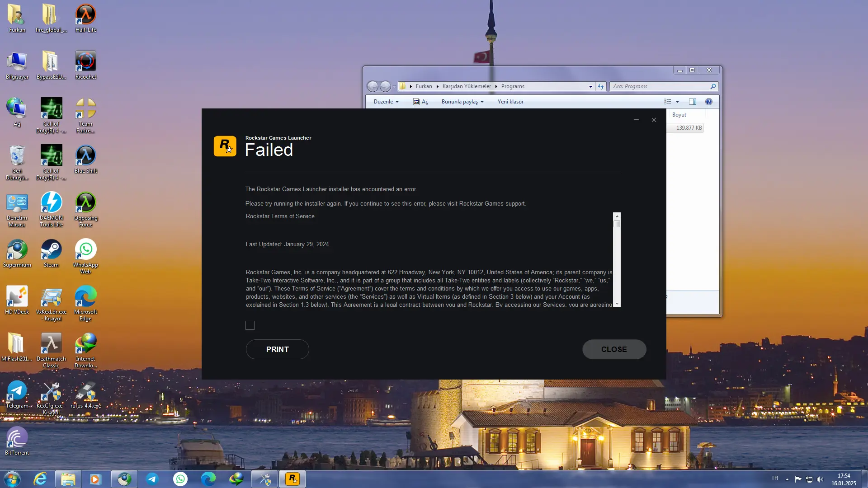
Task: Open Blue Shift desktop shortcut
Action: click(x=85, y=160)
